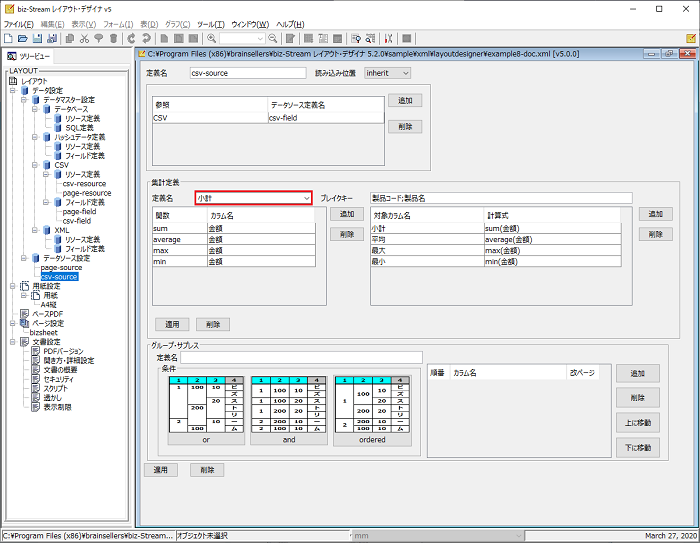The image size is (700, 543).
Task: Click the trash delete toolbar icon
Action: click(113, 38)
